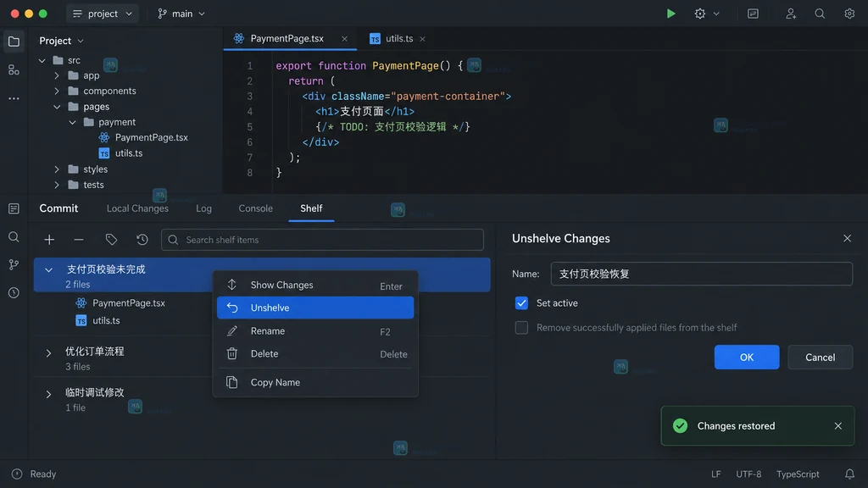Viewport: 868px width, 488px height.
Task: Click the Name field containing 支付页校验恢复
Action: (x=701, y=274)
